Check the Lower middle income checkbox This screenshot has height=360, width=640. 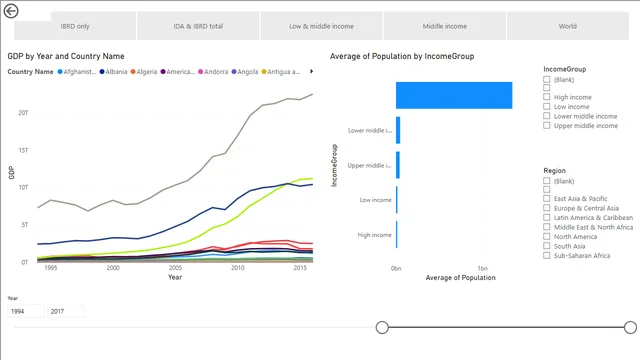tap(547, 116)
